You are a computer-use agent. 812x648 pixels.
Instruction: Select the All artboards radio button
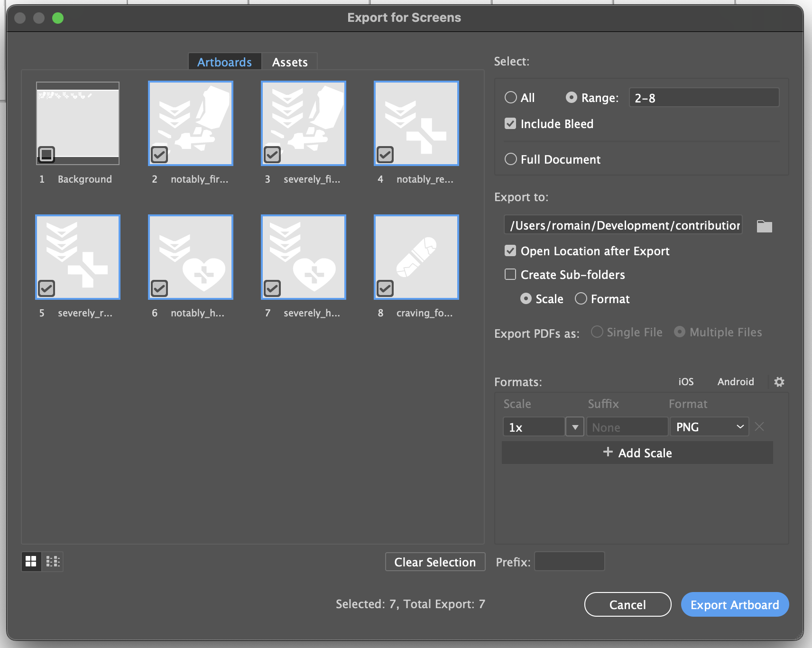(x=511, y=98)
